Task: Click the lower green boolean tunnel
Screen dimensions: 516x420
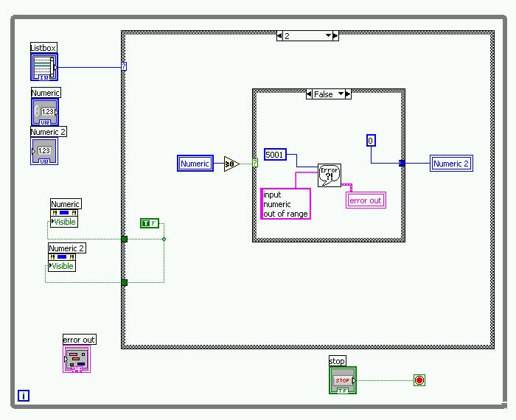Action: click(x=125, y=282)
